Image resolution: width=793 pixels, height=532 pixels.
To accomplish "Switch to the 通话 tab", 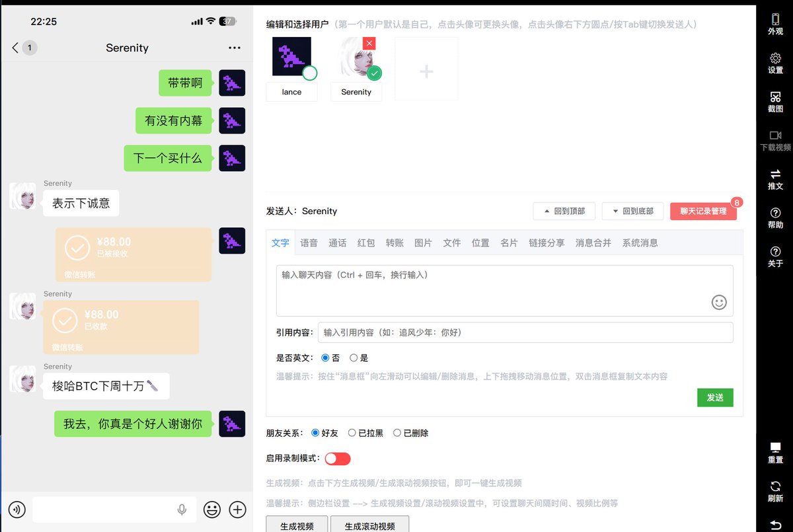I will (x=338, y=243).
